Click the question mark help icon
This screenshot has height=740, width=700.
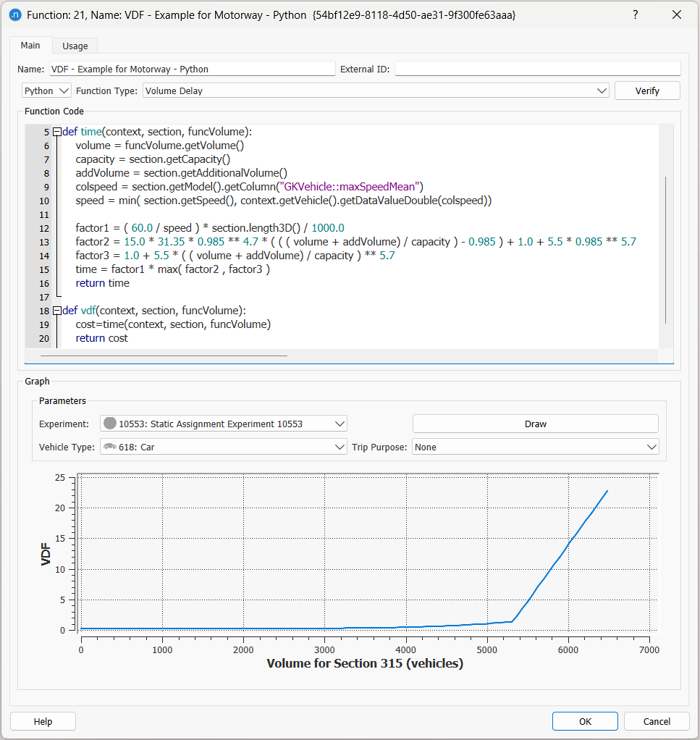point(635,14)
